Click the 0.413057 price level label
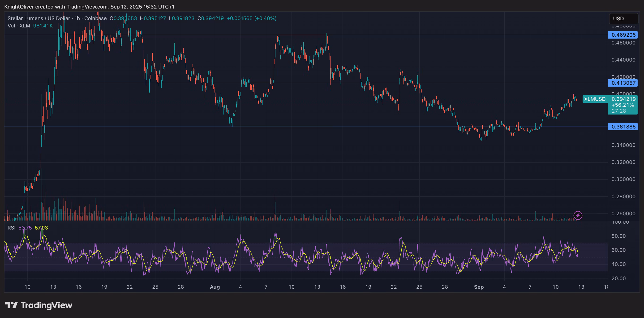Image resolution: width=644 pixels, height=318 pixels. 623,83
